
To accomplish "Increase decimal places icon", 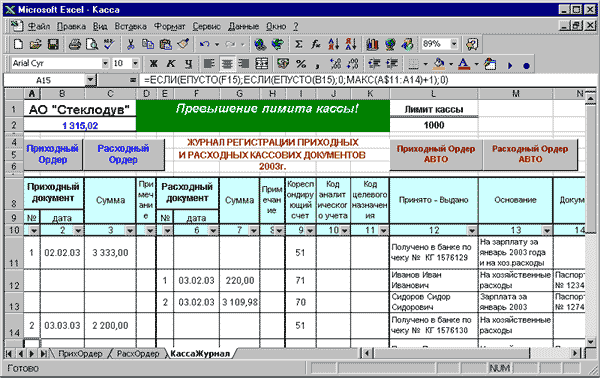I will point(336,64).
